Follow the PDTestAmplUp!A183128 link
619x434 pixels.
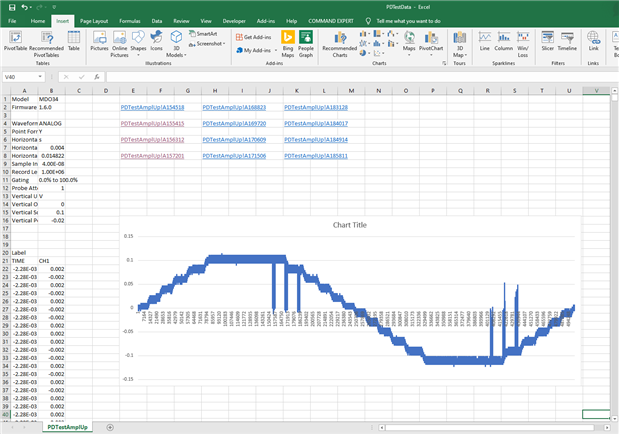coord(316,107)
